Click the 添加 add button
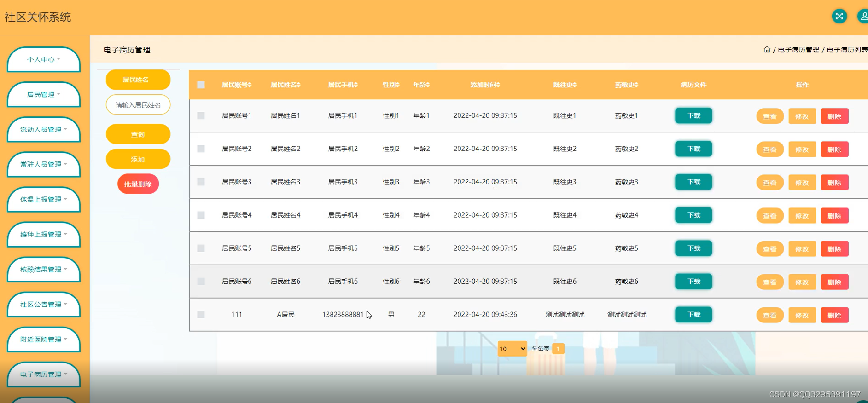Screen dimensions: 868x403 point(138,159)
